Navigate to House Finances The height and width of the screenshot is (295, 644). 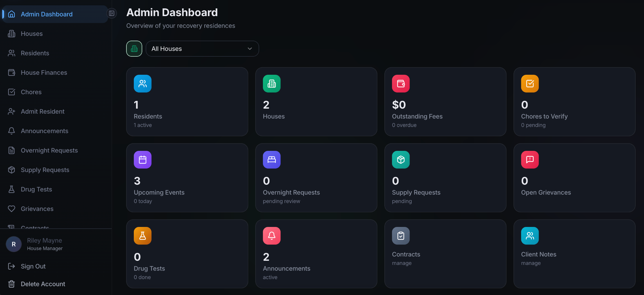[55, 72]
